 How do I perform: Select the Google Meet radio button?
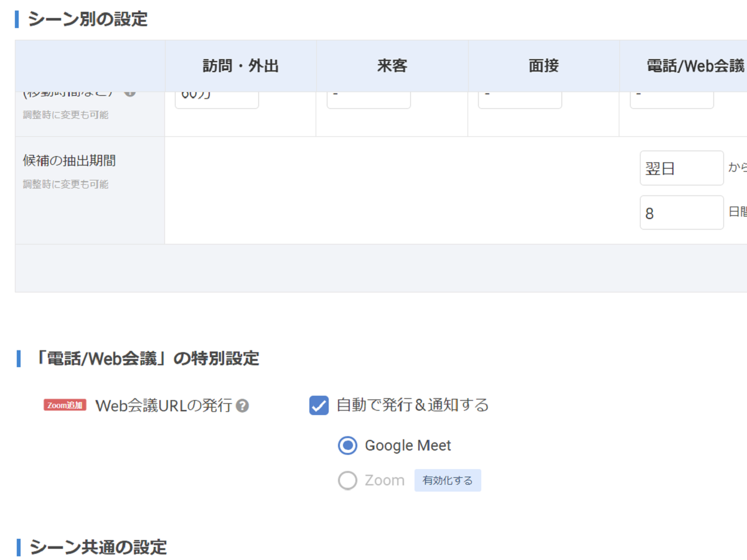[347, 446]
